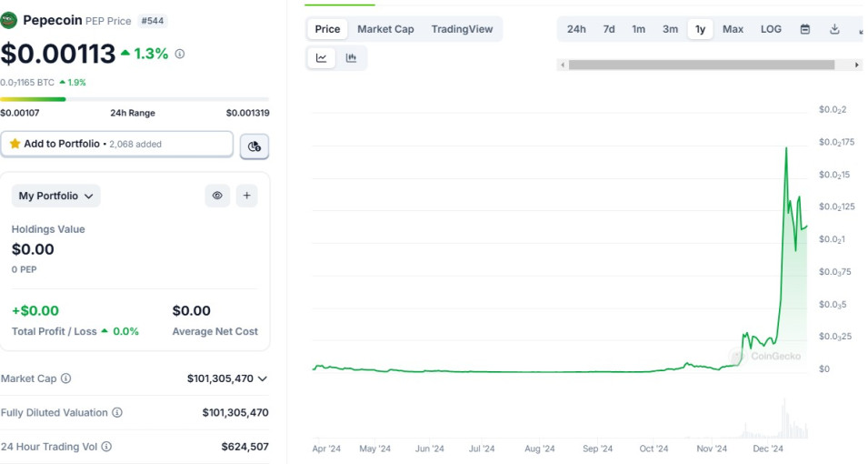Click the Pepecoin frog logo icon
This screenshot has height=464, width=868.
(8, 21)
